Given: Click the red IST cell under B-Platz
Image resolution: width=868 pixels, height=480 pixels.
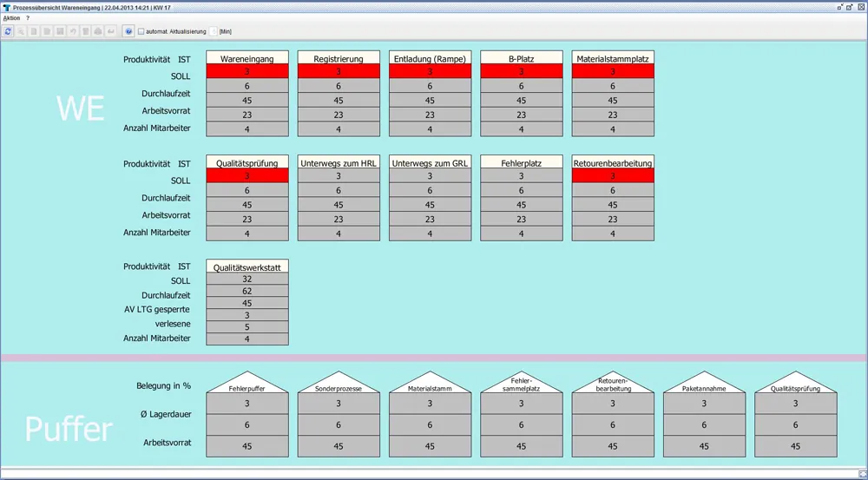Looking at the screenshot, I should click(522, 71).
